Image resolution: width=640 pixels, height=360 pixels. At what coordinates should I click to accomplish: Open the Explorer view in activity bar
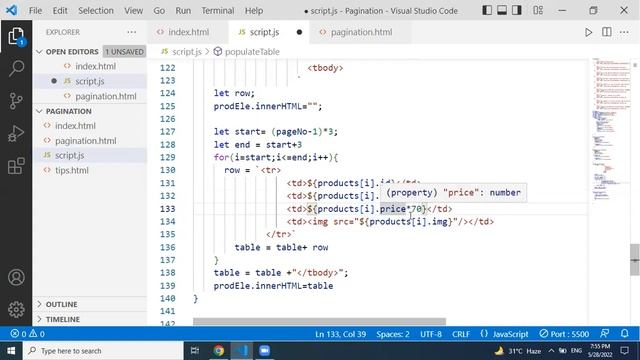[x=16, y=36]
